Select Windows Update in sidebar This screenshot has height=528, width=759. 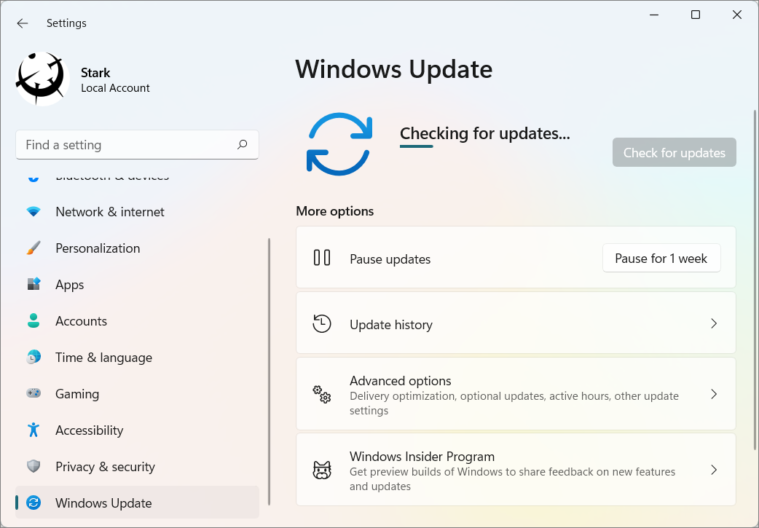pos(137,503)
